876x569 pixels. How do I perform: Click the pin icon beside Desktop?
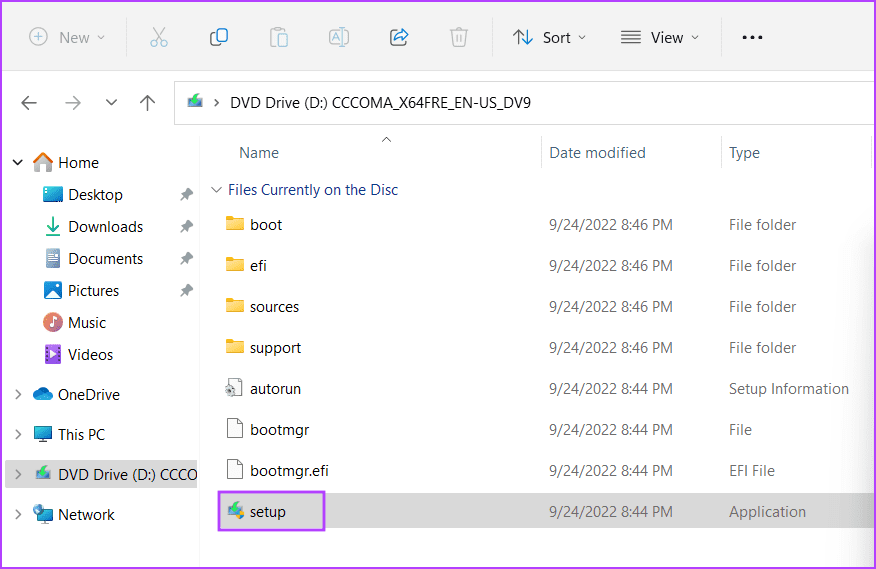pyautogui.click(x=186, y=195)
